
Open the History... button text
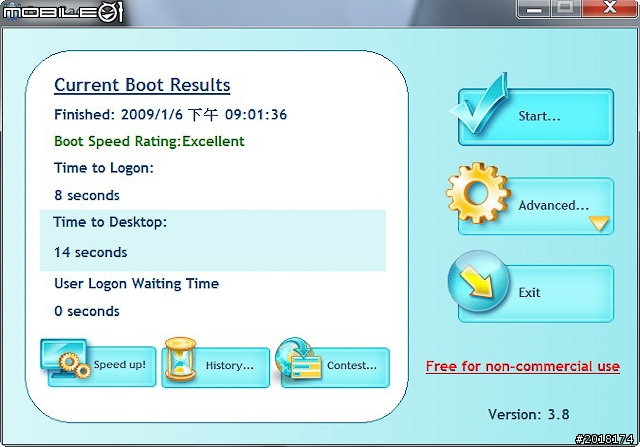229,366
